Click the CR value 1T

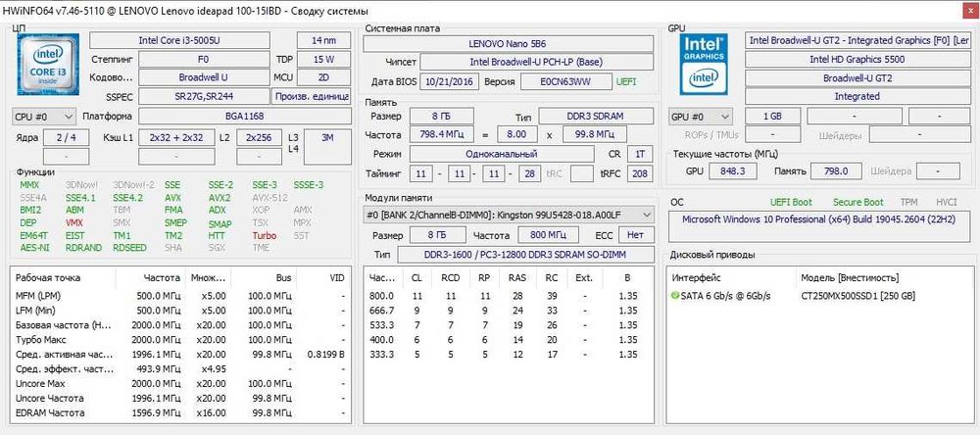tap(639, 154)
